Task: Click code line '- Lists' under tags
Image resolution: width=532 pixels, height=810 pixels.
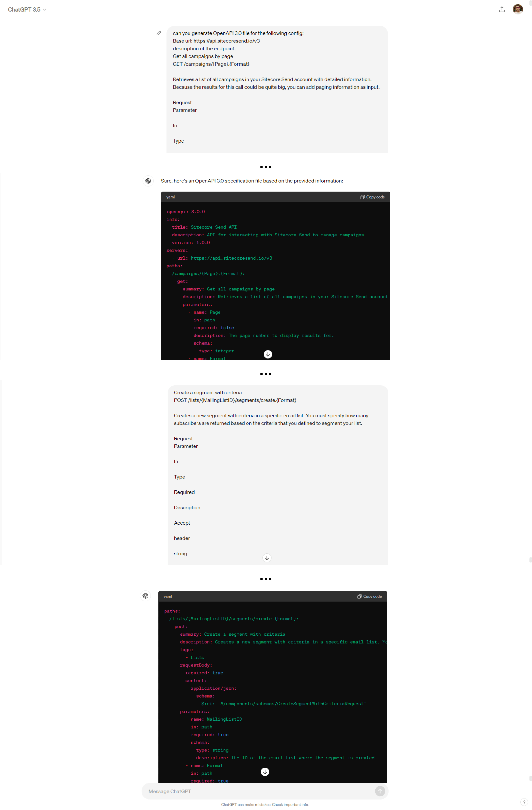Action: (x=195, y=657)
